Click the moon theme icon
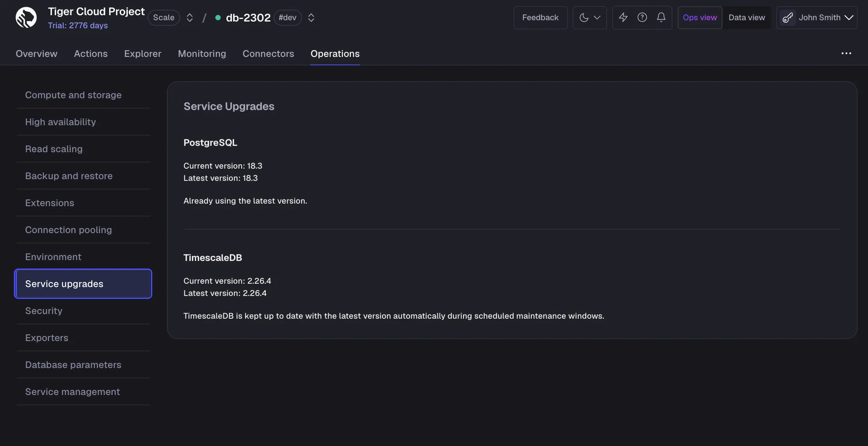Image resolution: width=868 pixels, height=446 pixels. [x=584, y=18]
